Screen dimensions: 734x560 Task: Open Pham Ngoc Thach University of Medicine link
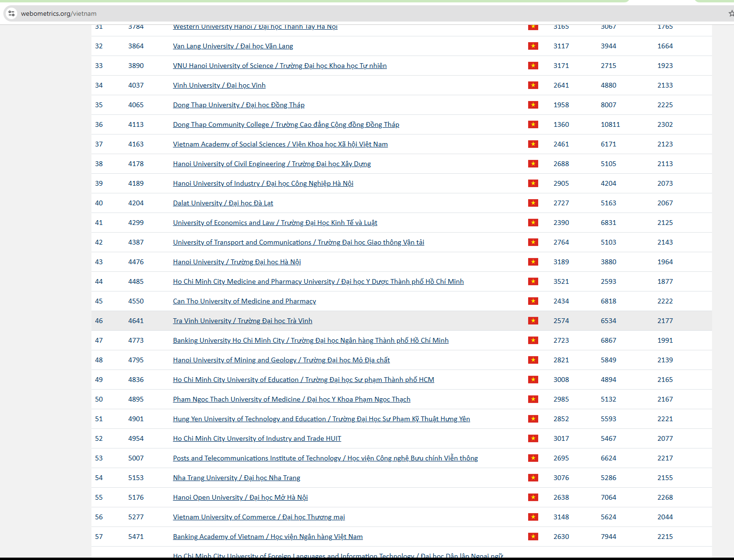coord(292,399)
